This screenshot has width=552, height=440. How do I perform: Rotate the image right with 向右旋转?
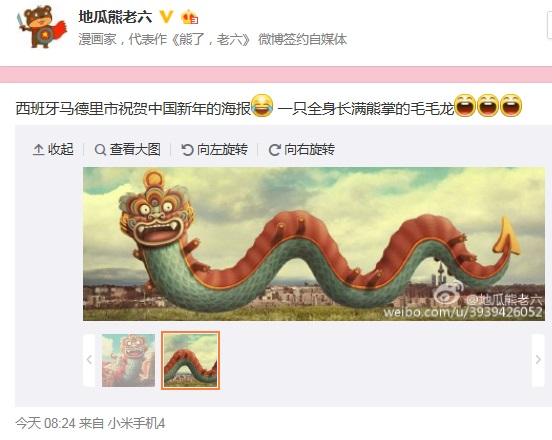point(302,150)
